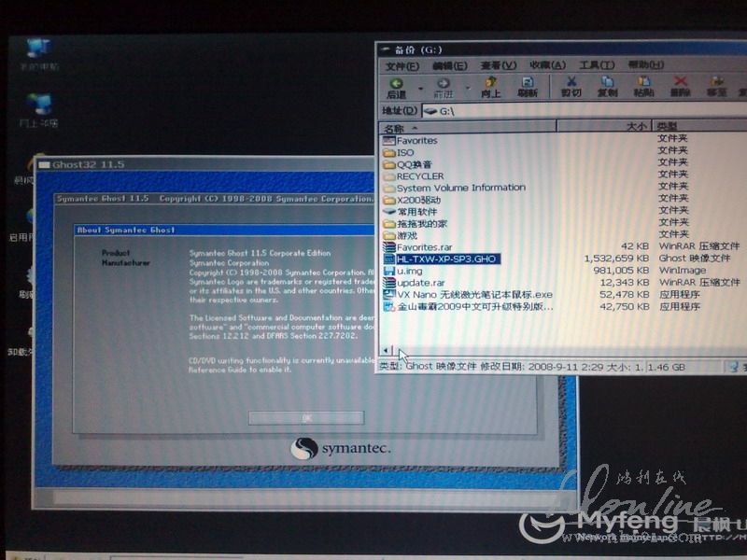Open the 收藏(A) menu
Viewport: 747px width, 560px height.
pyautogui.click(x=548, y=64)
